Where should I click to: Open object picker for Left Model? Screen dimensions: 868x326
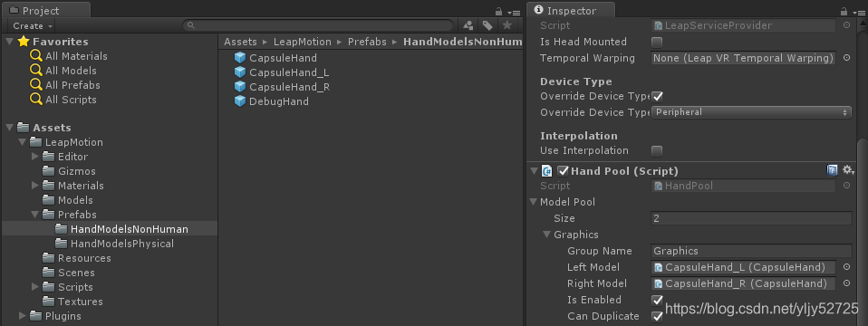click(x=846, y=267)
